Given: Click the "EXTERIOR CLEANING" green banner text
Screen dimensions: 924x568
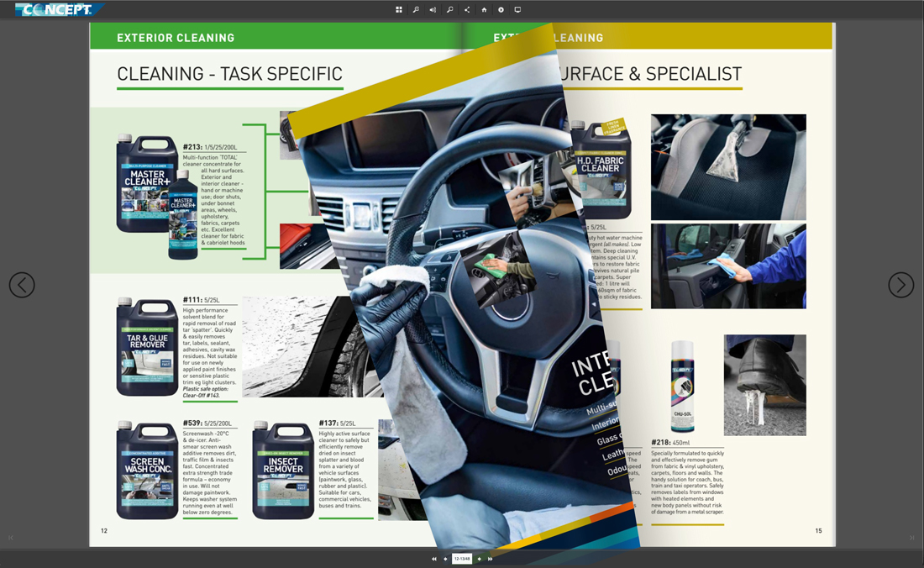Looking at the screenshot, I should point(176,38).
